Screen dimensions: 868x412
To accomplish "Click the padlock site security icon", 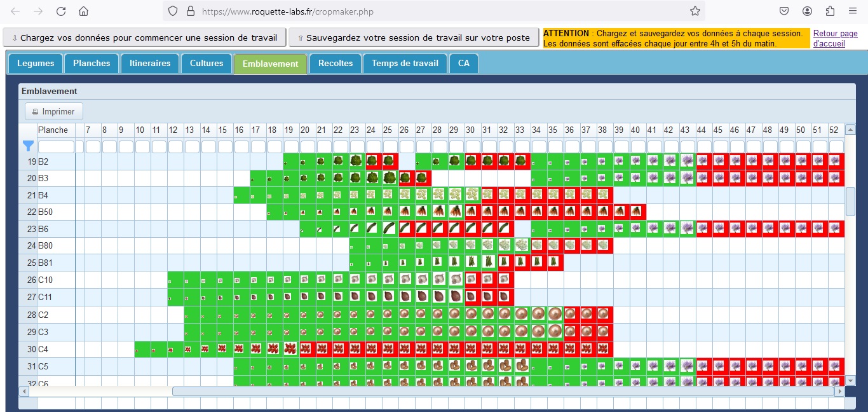I will click(x=190, y=11).
